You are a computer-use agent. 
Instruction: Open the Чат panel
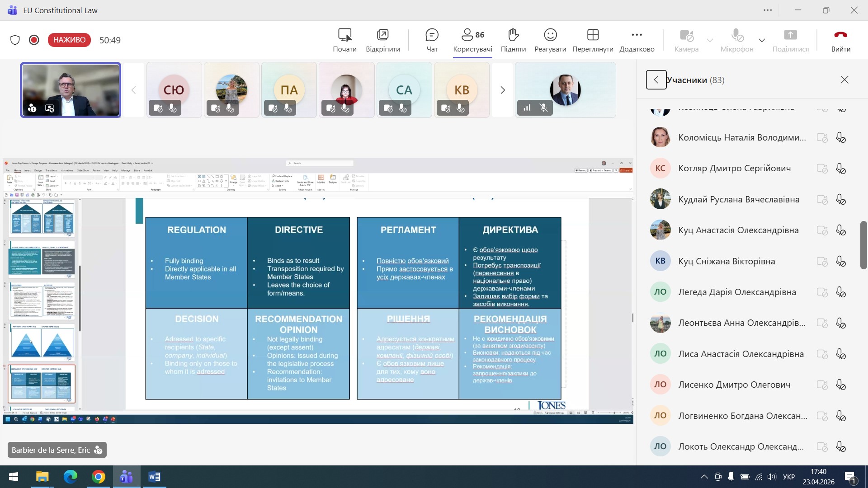432,40
